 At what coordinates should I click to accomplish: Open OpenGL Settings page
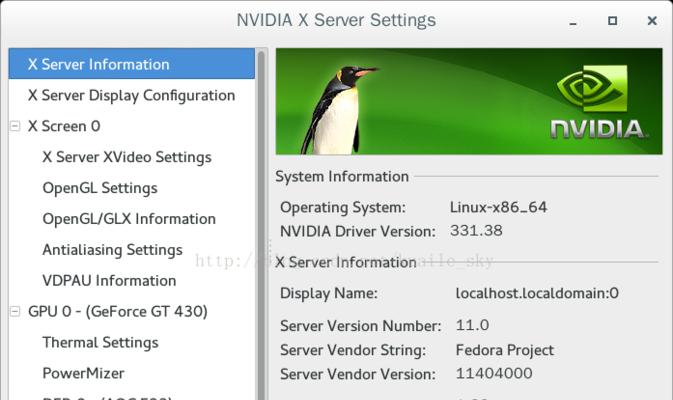(100, 188)
